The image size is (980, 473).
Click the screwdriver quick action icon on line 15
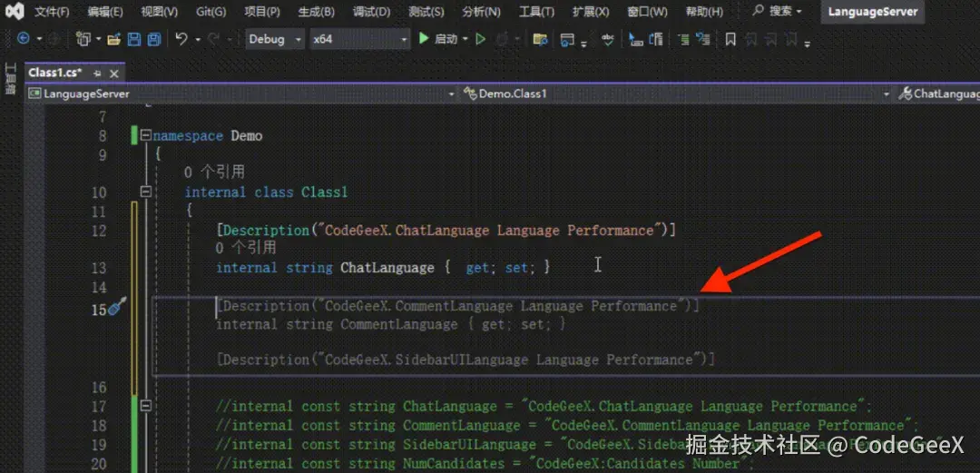117,307
